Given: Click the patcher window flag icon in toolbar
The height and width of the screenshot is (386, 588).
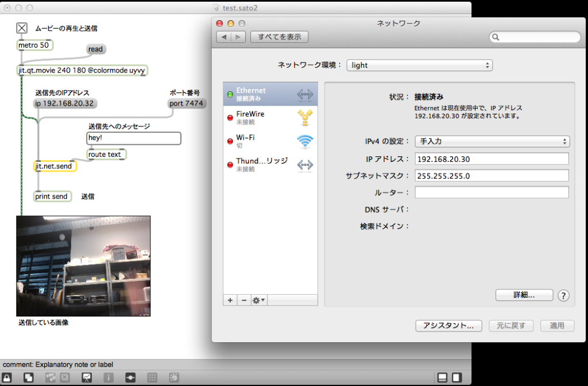Looking at the screenshot, I should pyautogui.click(x=130, y=377).
